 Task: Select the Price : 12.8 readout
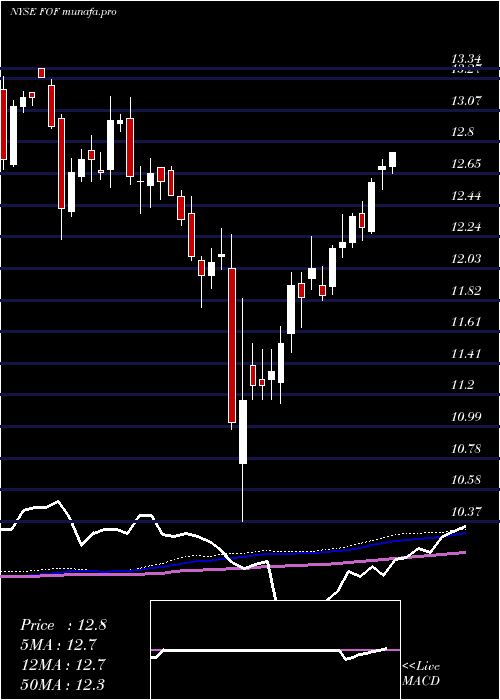(x=63, y=625)
